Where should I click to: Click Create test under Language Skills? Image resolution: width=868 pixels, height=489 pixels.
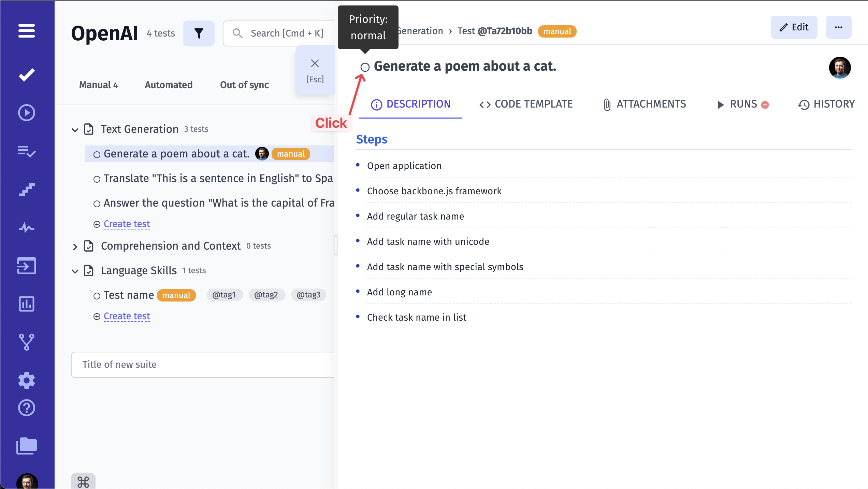click(126, 316)
